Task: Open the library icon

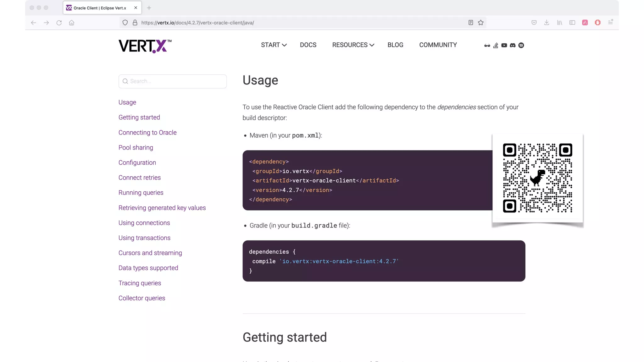Action: point(559,23)
